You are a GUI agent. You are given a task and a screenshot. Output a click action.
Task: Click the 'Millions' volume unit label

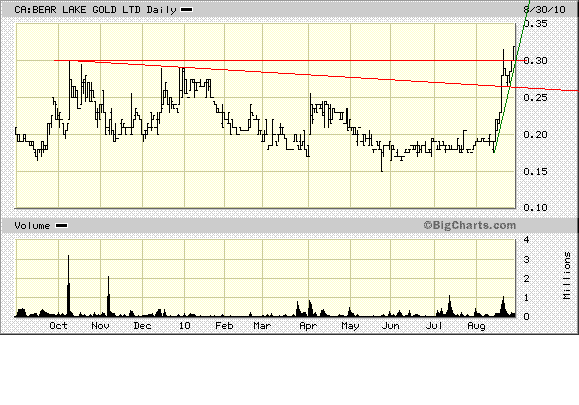pyautogui.click(x=567, y=275)
